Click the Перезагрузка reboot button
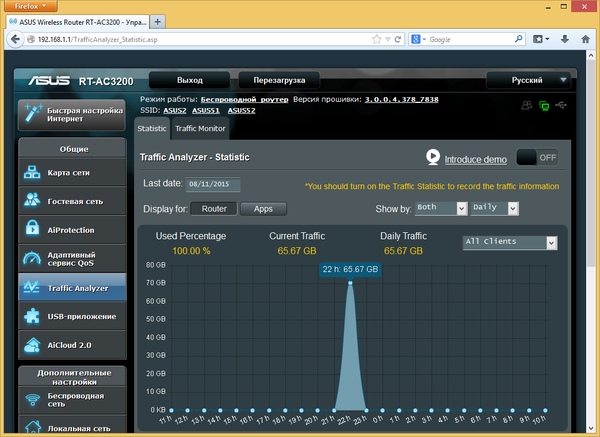The width and height of the screenshot is (600, 437). [279, 80]
